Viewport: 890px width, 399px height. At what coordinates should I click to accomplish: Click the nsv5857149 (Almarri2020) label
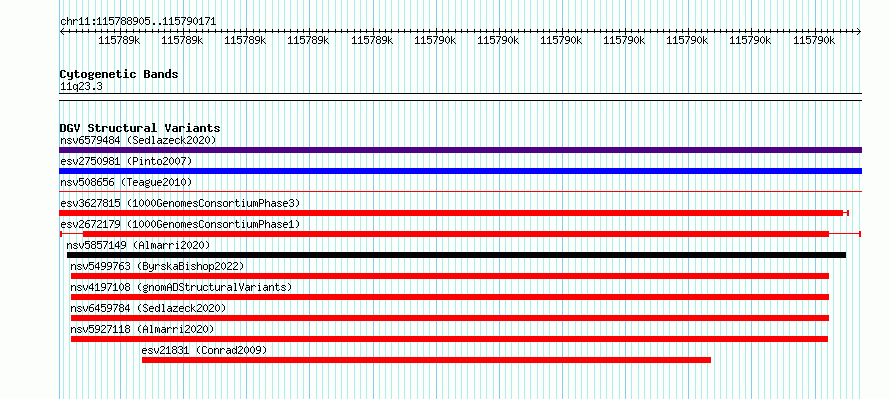click(138, 245)
